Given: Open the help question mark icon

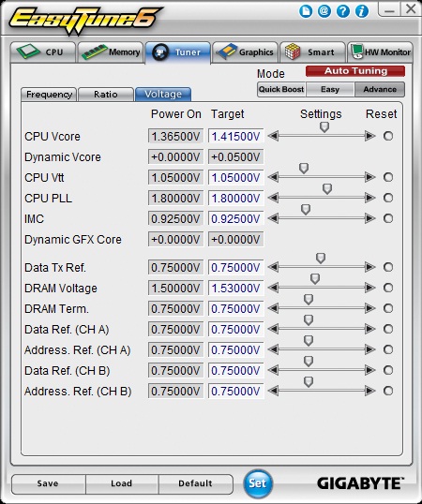Looking at the screenshot, I should click(343, 11).
